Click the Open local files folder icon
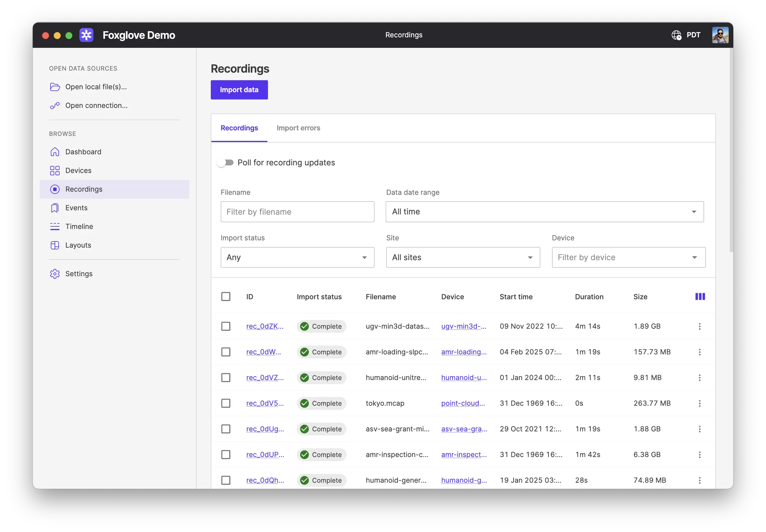This screenshot has height=532, width=766. (55, 87)
